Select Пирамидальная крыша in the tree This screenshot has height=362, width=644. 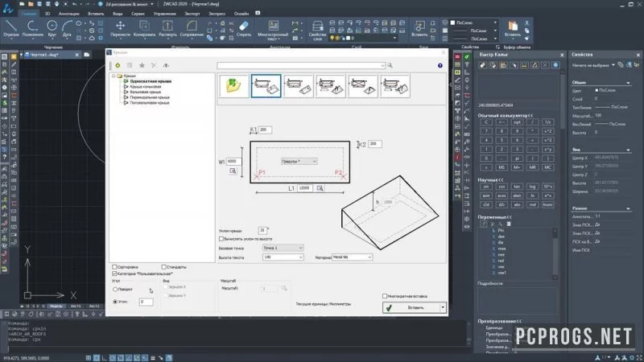click(x=150, y=97)
